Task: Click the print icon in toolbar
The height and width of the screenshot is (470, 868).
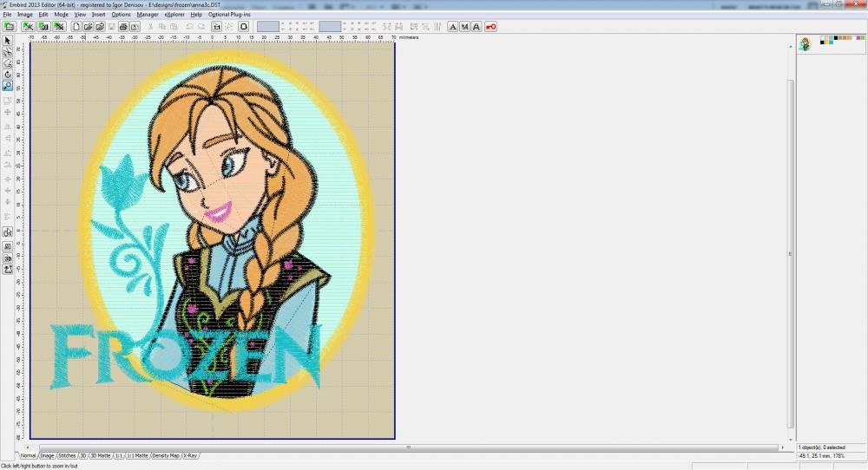Action: coord(123,27)
